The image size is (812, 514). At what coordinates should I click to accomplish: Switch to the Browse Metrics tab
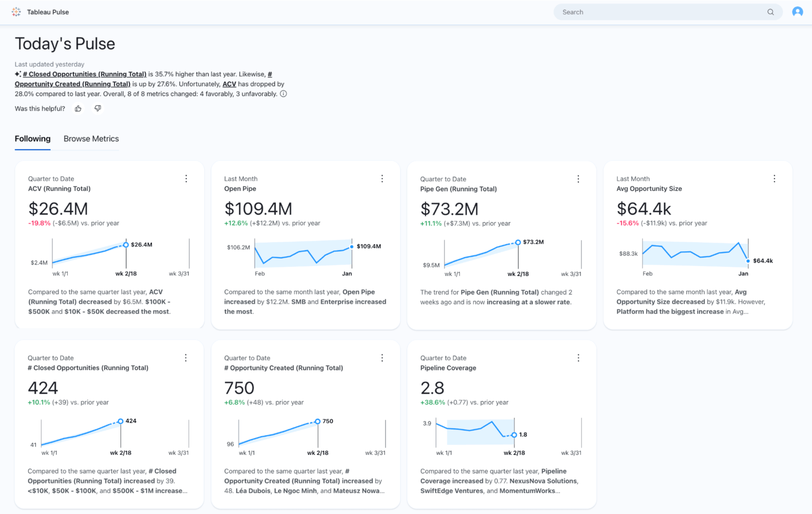pyautogui.click(x=91, y=139)
